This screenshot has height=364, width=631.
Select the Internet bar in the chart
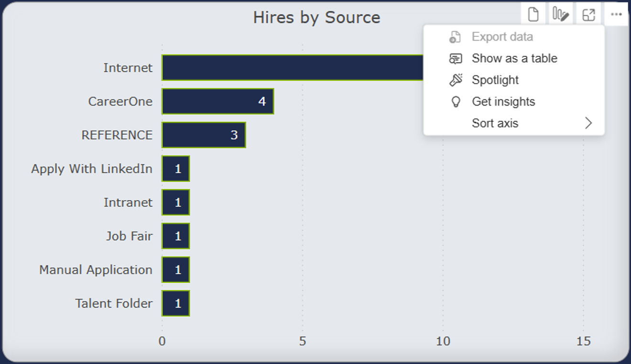[x=292, y=68]
